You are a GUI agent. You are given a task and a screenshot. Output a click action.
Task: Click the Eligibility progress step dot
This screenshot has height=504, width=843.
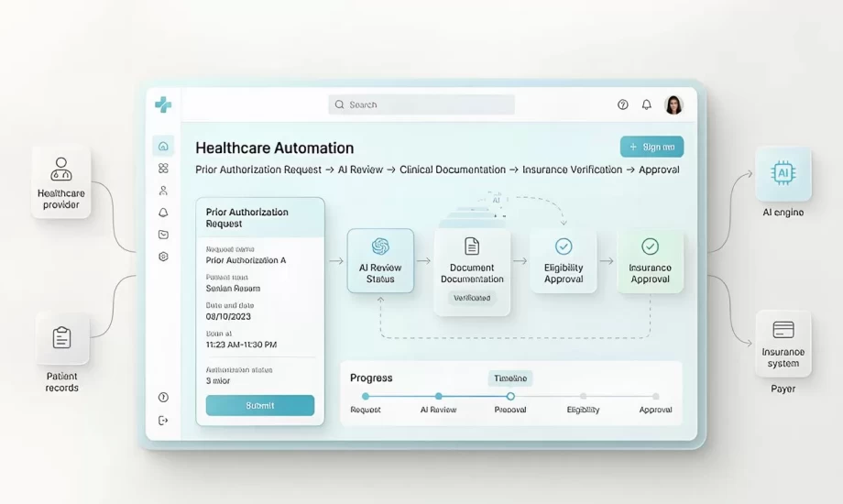[583, 397]
